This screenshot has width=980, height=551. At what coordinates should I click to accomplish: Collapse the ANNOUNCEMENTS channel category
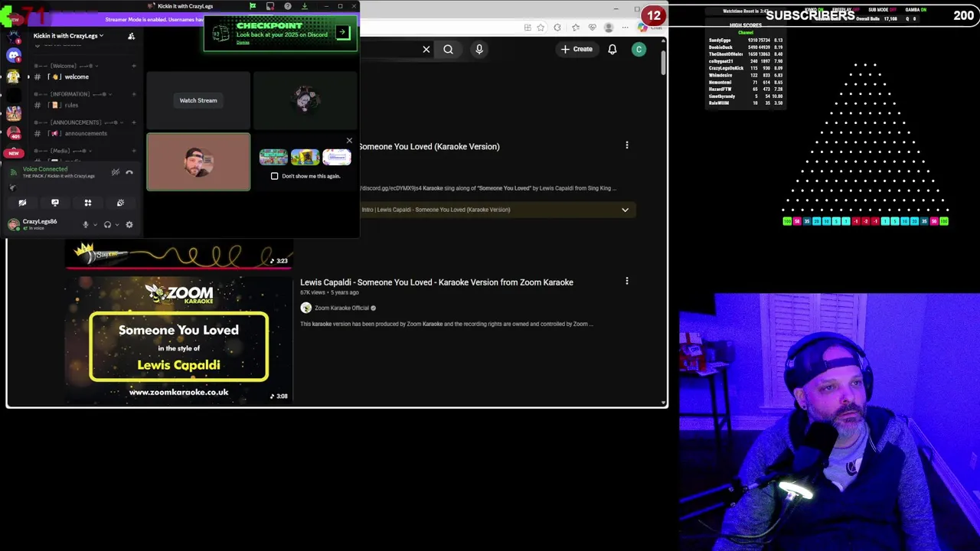78,122
